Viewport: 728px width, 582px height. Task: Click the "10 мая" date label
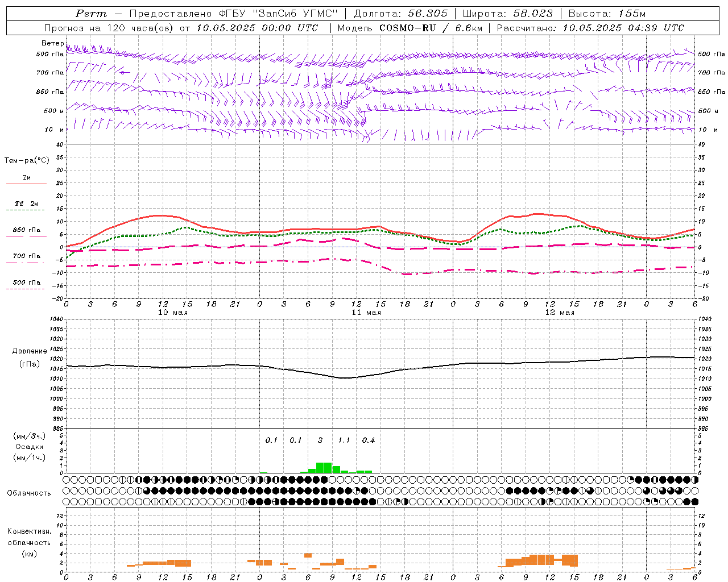pos(173,313)
